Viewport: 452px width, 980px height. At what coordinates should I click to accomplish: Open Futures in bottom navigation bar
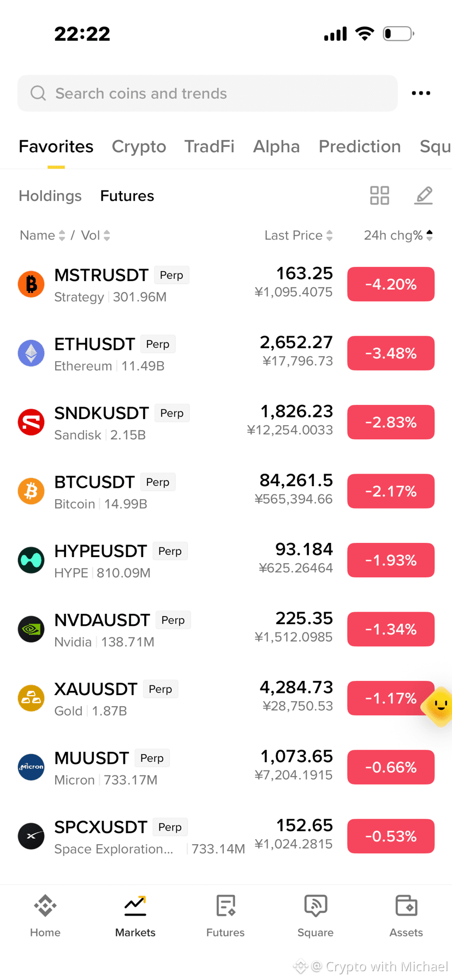225,916
